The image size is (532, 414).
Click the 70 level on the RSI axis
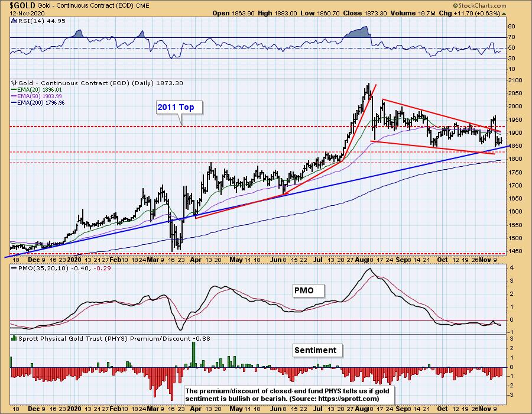[x=511, y=37]
